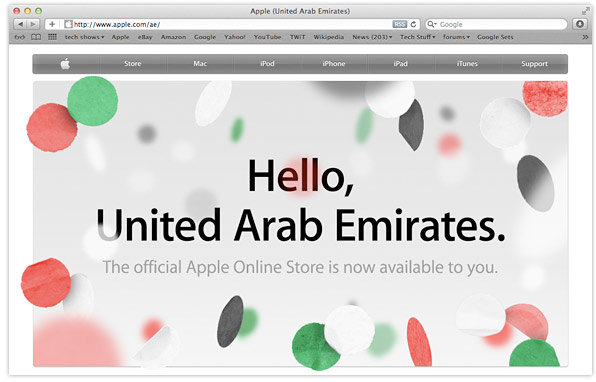Viewport: 596px width, 382px height.
Task: Open the iTunes tab in Apple navigation
Action: tap(467, 64)
